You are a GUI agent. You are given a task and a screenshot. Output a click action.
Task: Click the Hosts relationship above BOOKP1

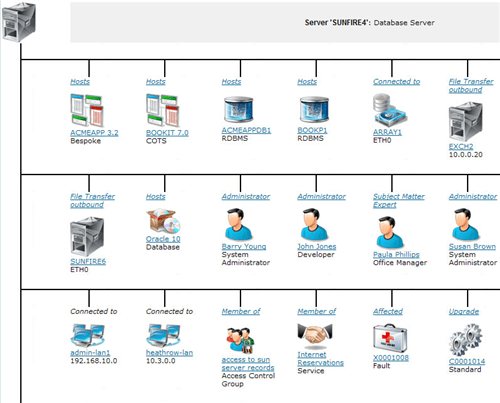click(x=307, y=82)
